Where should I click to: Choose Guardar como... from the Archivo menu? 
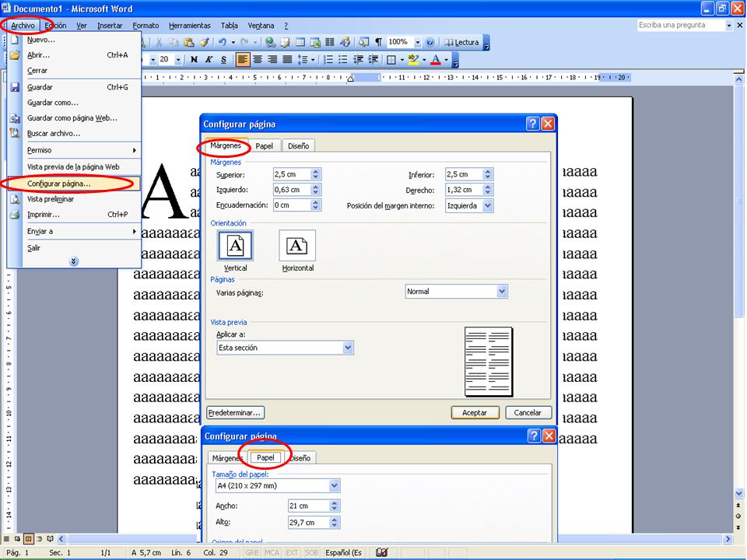pos(75,103)
